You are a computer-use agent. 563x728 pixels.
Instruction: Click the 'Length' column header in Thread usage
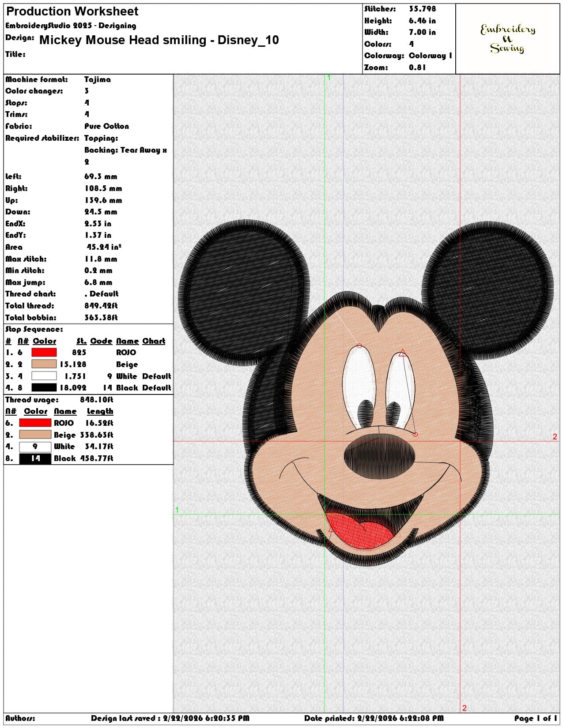(100, 411)
